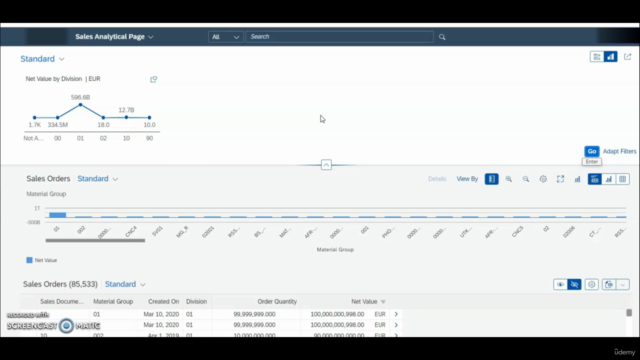The height and width of the screenshot is (360, 640).
Task: Zoom in on the Sales Orders chart
Action: point(509,179)
